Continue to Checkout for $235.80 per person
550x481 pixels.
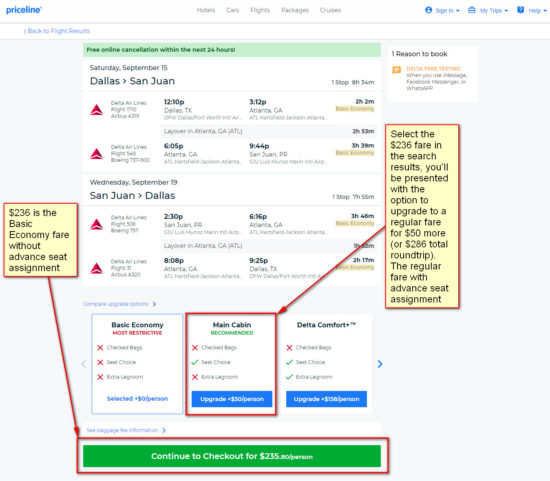click(x=232, y=456)
